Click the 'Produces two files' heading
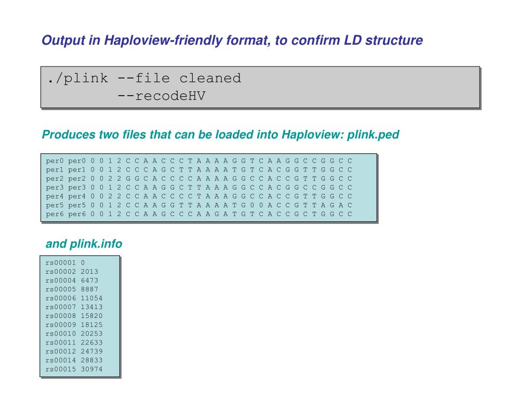The image size is (532, 399). (220, 135)
